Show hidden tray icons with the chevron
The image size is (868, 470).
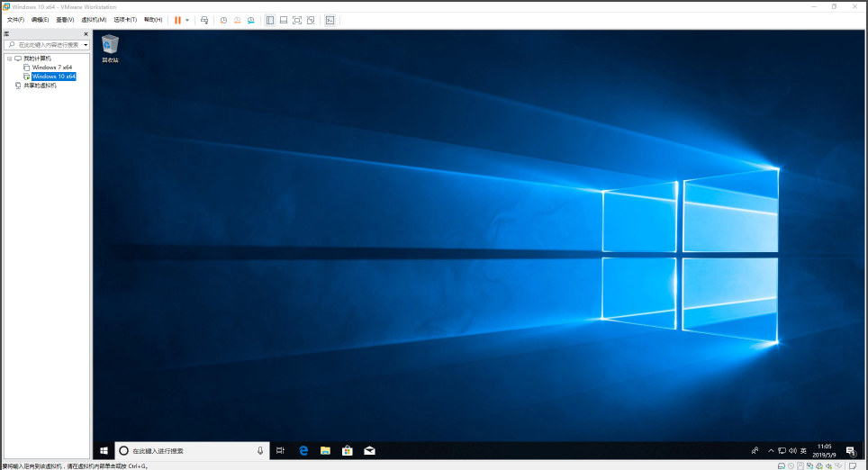771,450
